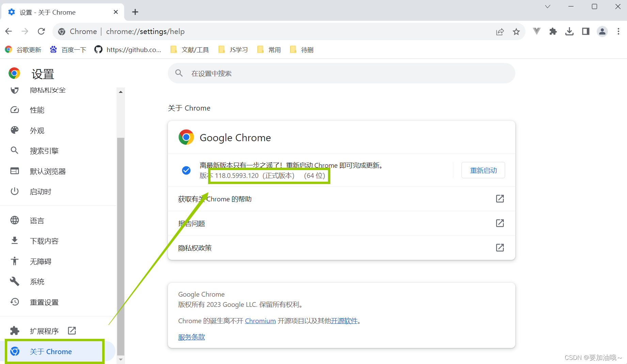627x364 pixels.
Task: Open the 服务条款 link
Action: coord(191,337)
